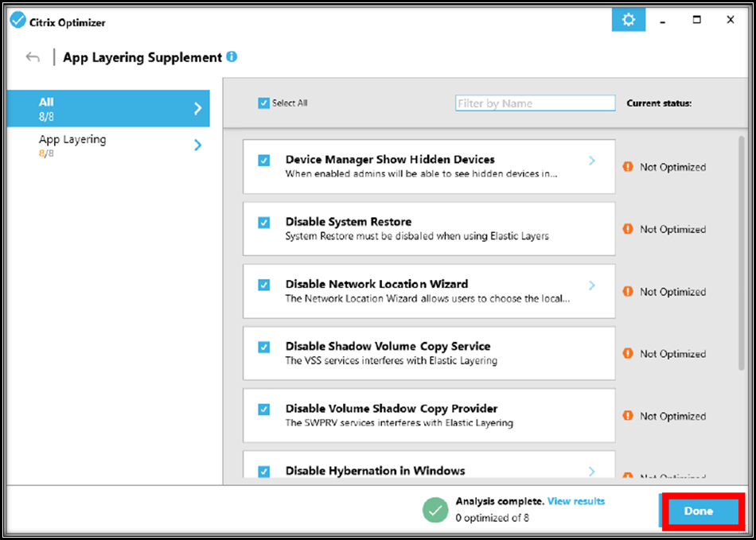Select the App Layering category

(108, 145)
